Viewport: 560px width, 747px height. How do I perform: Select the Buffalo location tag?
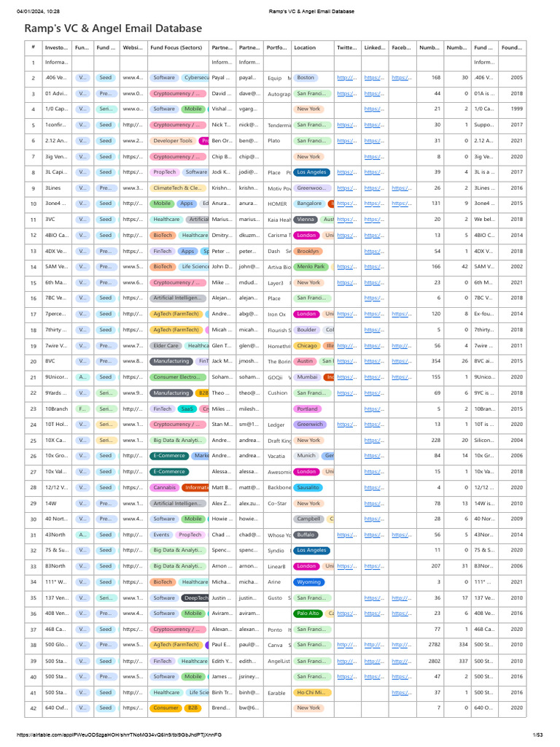[306, 535]
